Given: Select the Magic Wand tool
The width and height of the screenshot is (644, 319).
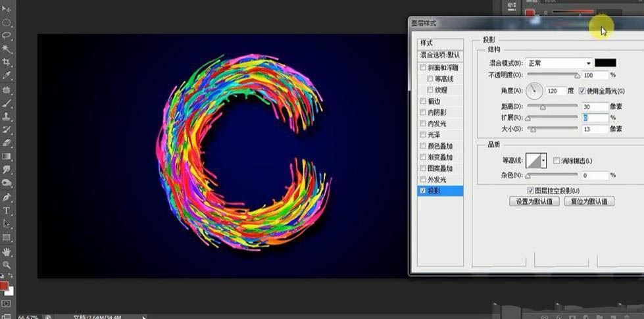Looking at the screenshot, I should [7, 49].
